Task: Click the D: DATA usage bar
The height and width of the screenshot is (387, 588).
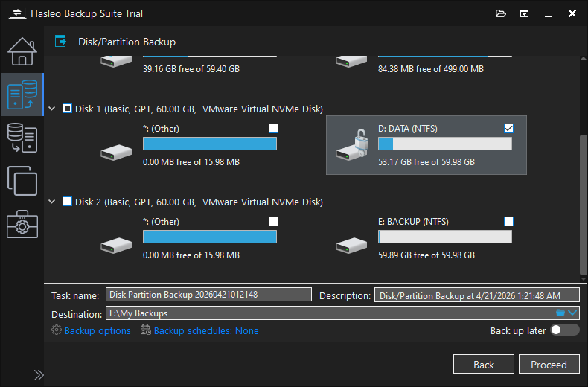Action: [x=445, y=144]
